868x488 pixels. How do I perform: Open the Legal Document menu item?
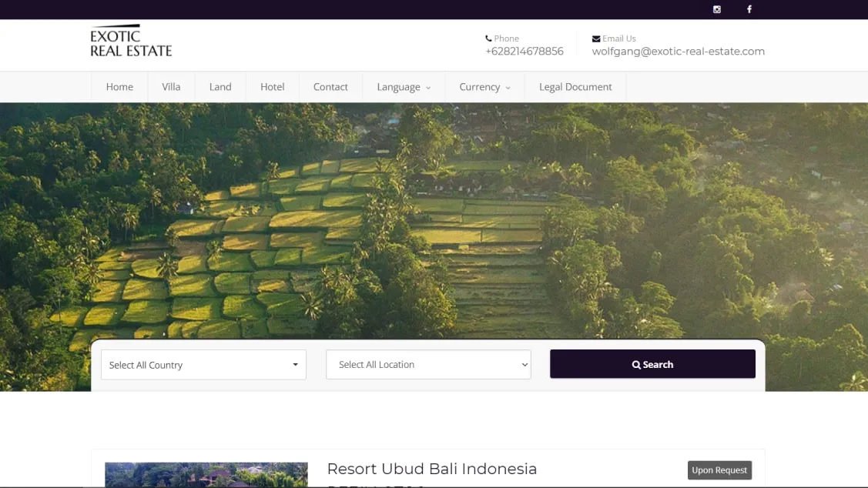coord(575,87)
